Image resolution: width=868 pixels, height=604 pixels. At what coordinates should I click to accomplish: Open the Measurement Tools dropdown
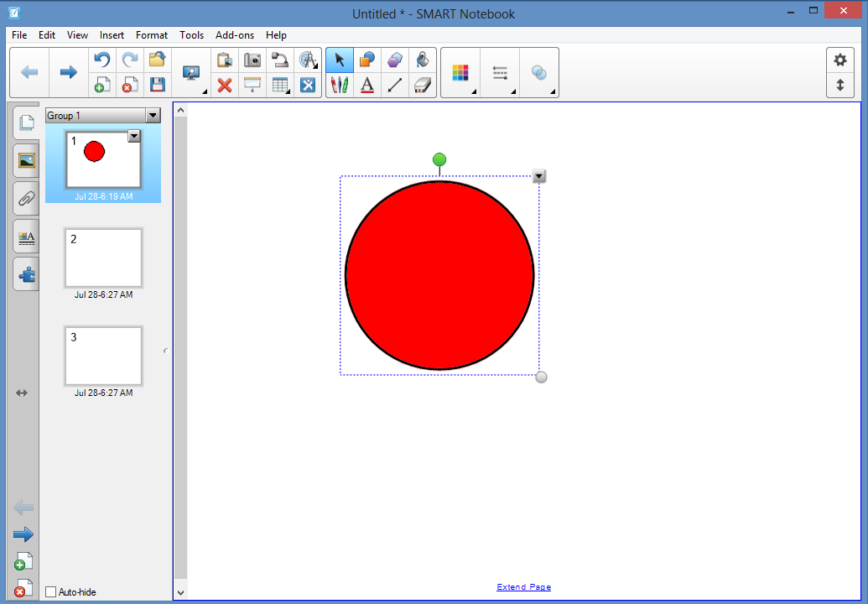tap(307, 60)
